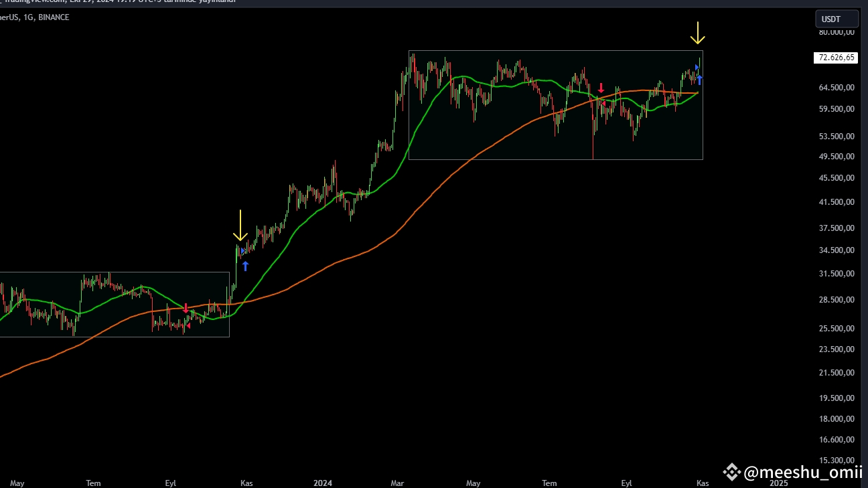868x488 pixels.
Task: Select the 2024 label on the time axis
Action: tap(323, 483)
